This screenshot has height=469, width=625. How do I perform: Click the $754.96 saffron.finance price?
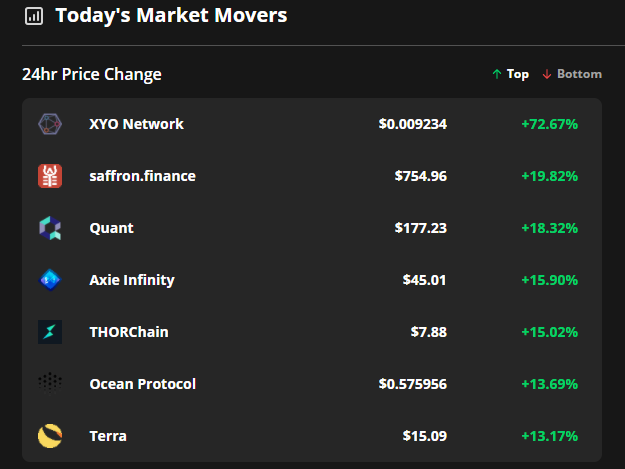pyautogui.click(x=420, y=176)
